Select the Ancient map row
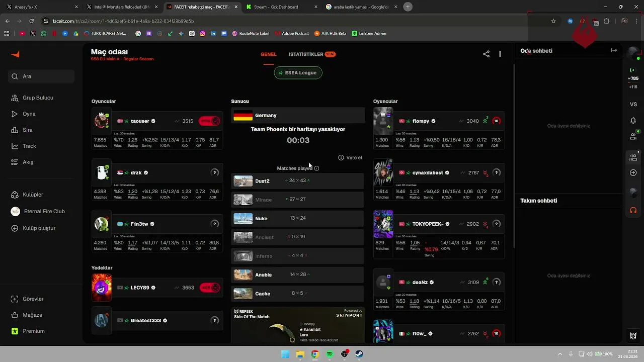644x362 pixels. [297, 237]
